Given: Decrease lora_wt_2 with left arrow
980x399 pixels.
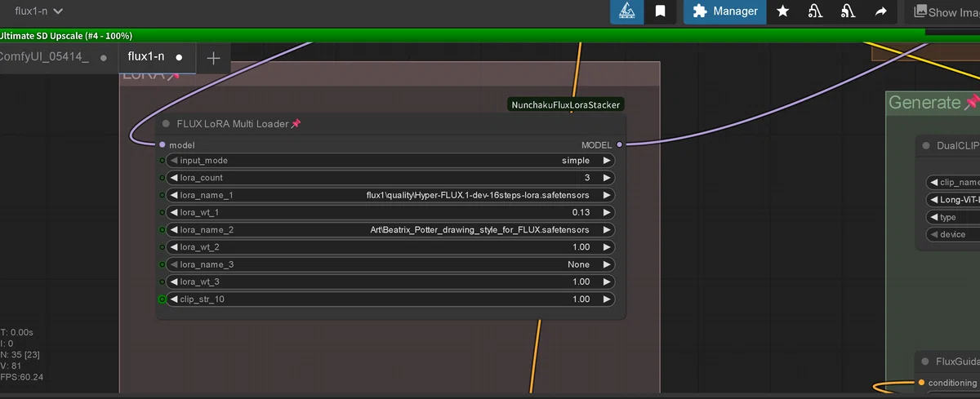Looking at the screenshot, I should (x=173, y=247).
